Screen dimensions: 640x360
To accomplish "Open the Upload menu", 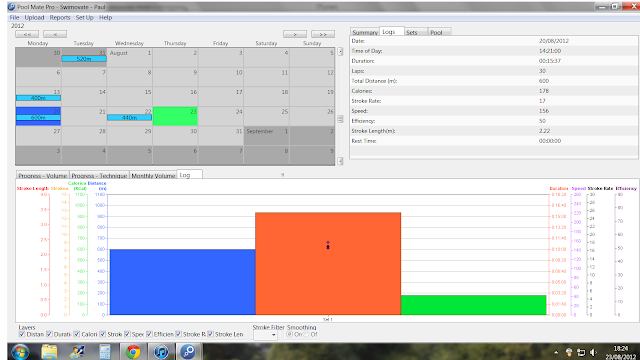I will pyautogui.click(x=34, y=18).
